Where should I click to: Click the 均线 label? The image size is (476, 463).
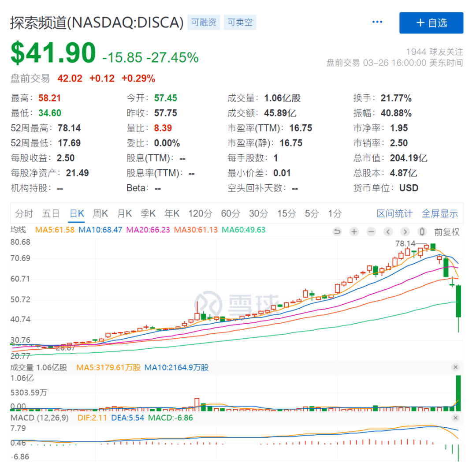[18, 230]
